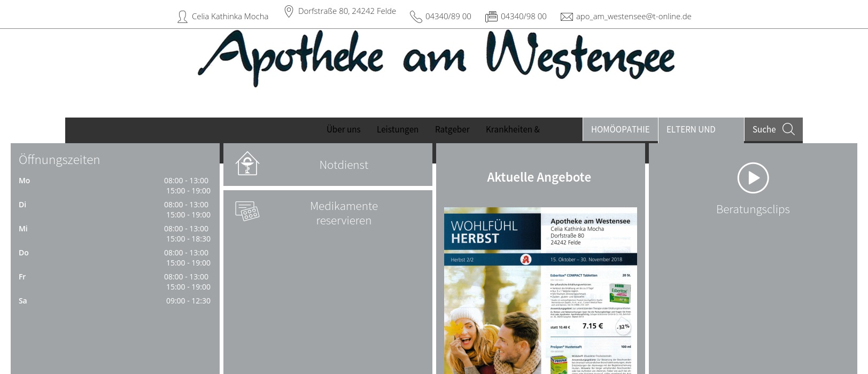Open the Wohlfühl Herbst flyer thumbnail
The height and width of the screenshot is (374, 868).
[540, 291]
